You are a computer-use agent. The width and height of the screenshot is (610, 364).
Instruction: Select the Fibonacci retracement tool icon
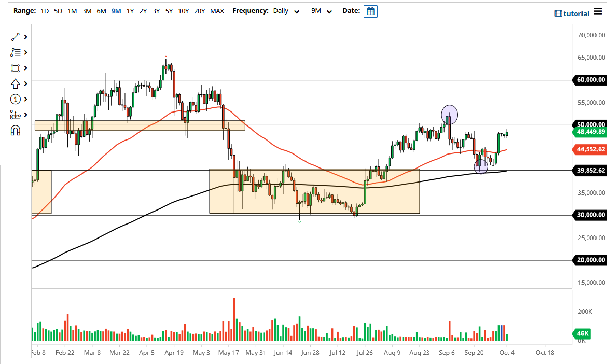pyautogui.click(x=15, y=52)
